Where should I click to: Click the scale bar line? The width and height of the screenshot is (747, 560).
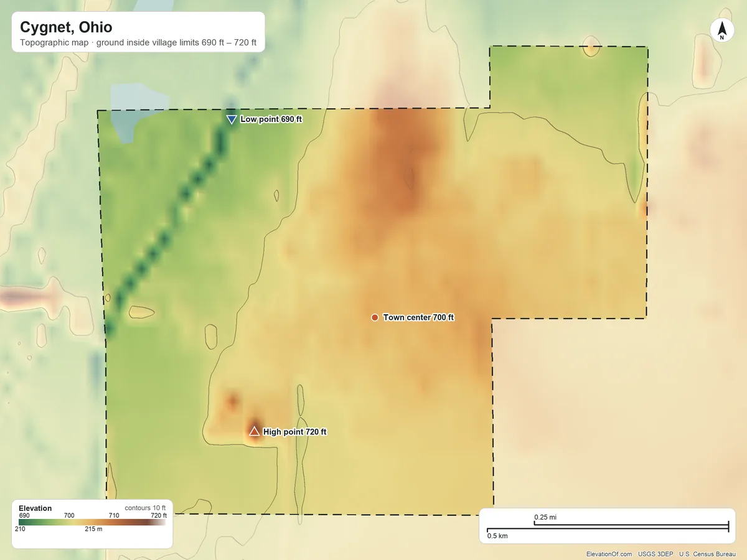[608, 528]
